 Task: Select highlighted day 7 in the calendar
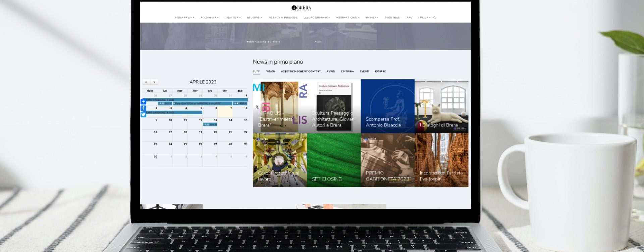coord(225,112)
